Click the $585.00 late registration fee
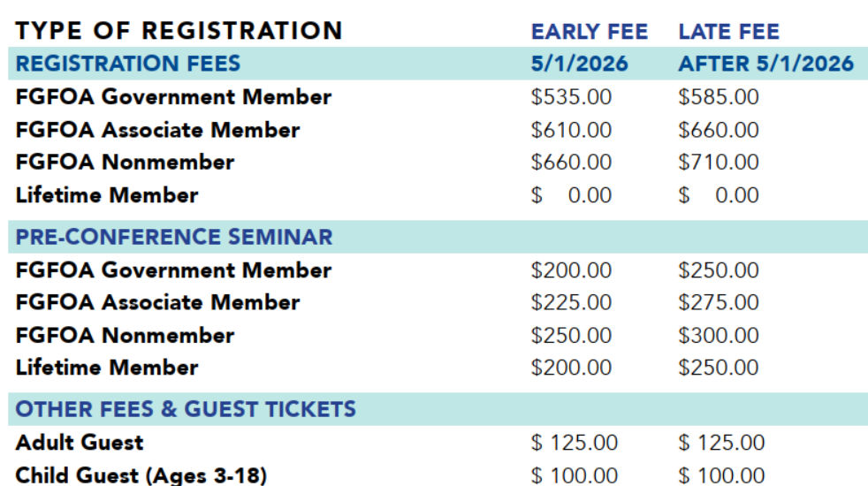 [x=718, y=97]
